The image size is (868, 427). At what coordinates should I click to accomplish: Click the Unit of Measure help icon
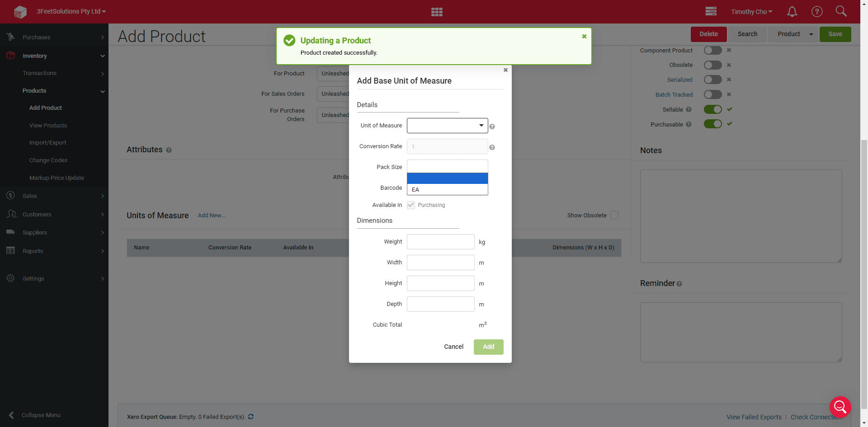492,127
